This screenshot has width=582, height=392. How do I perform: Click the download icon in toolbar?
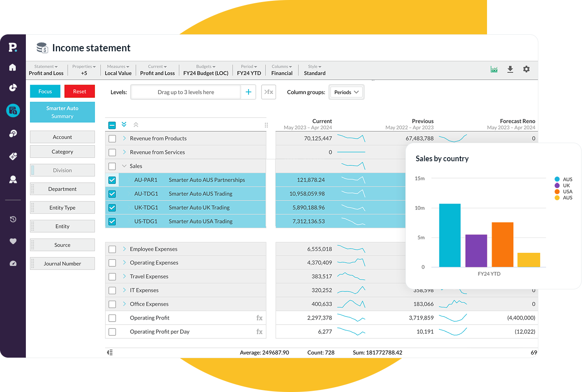510,69
